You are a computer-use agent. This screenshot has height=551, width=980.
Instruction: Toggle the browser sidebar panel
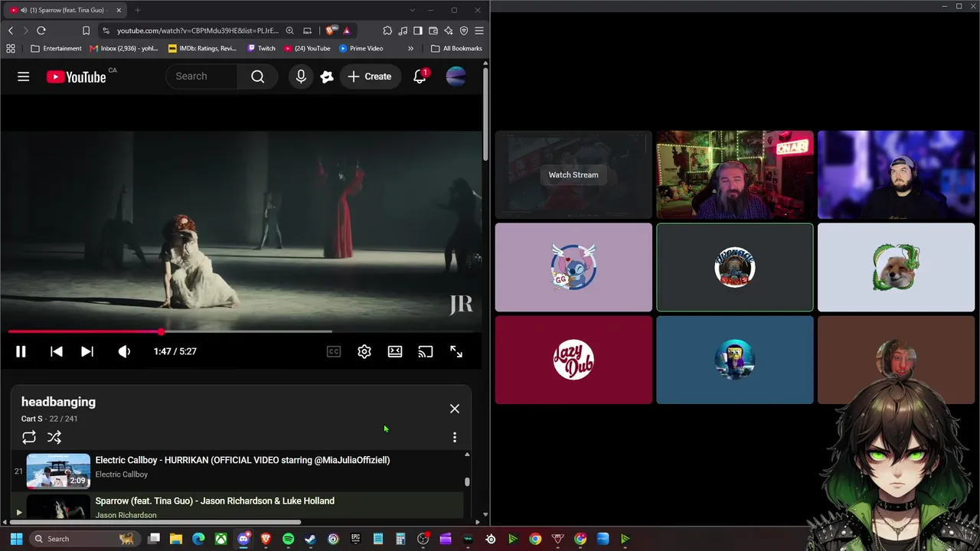418,31
